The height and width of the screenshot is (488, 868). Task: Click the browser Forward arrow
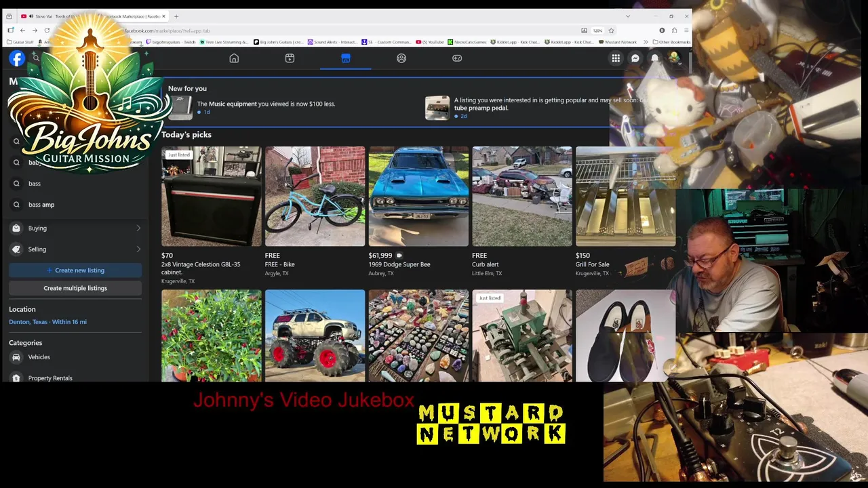35,30
